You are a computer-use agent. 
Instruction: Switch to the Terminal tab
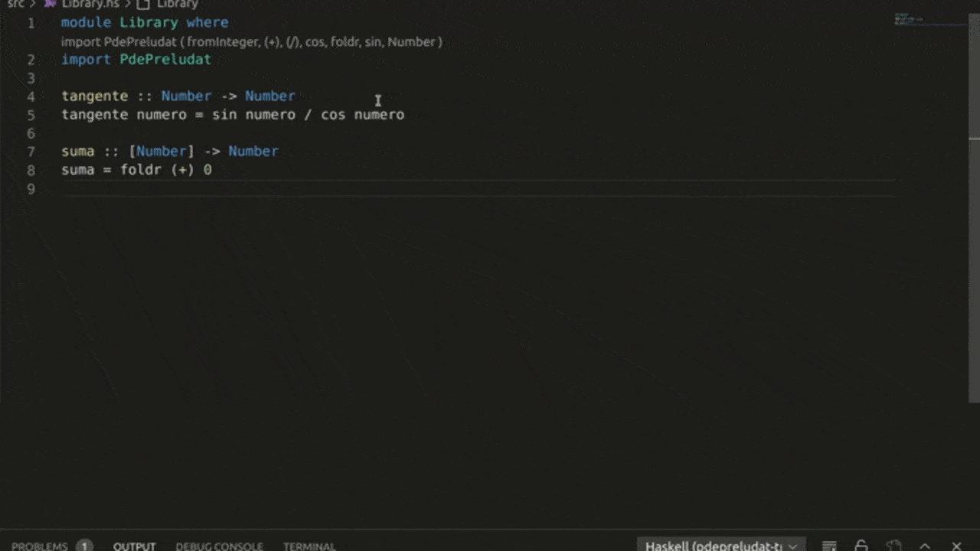tap(309, 546)
